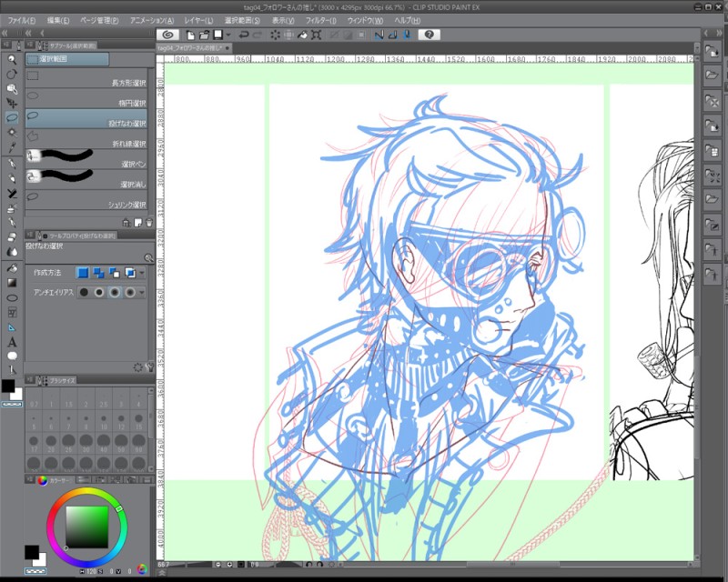Select the Eyedropper tool
The width and height of the screenshot is (728, 582).
coord(12,147)
